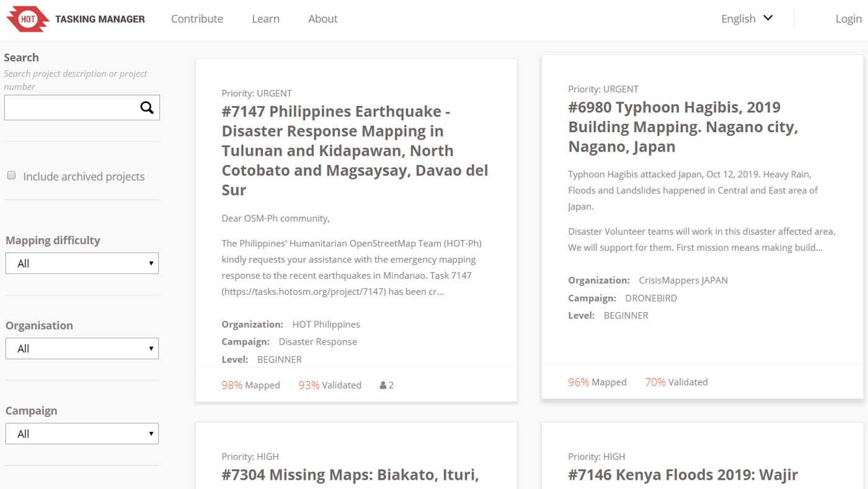Focus the project search input field

[71, 107]
